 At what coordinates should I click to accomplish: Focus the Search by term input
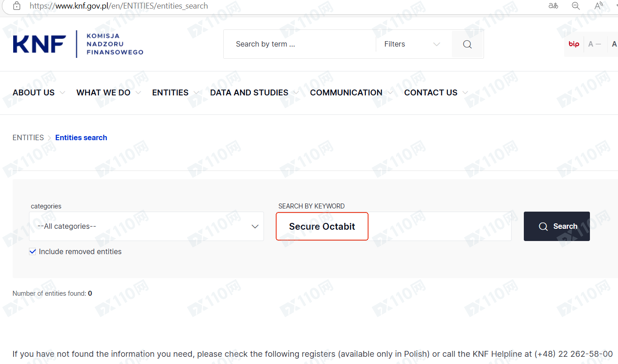tap(300, 44)
